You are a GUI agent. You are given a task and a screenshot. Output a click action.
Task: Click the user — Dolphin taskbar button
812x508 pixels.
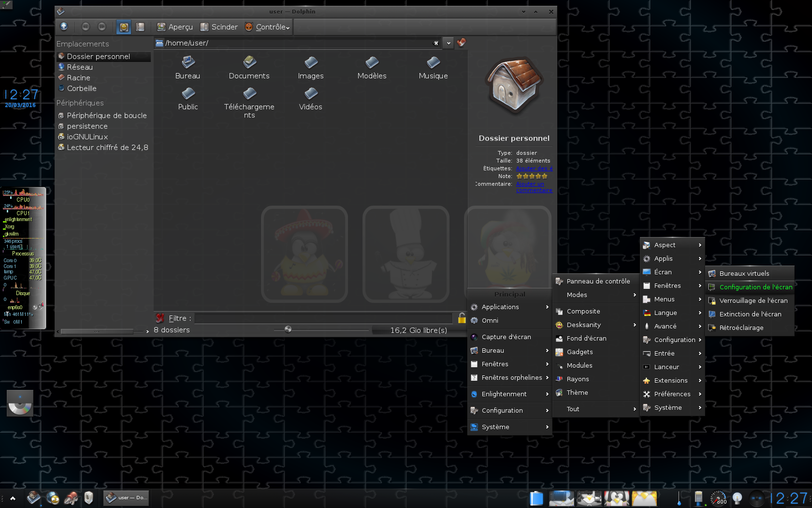click(x=127, y=497)
